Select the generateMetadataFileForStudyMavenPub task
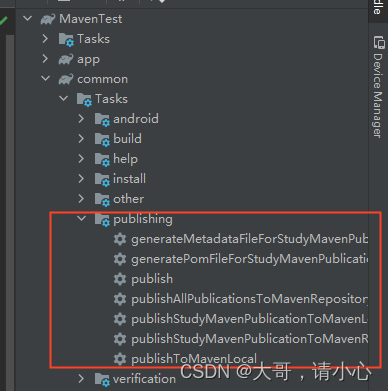Viewport: 388px width, 391px height. (x=250, y=239)
